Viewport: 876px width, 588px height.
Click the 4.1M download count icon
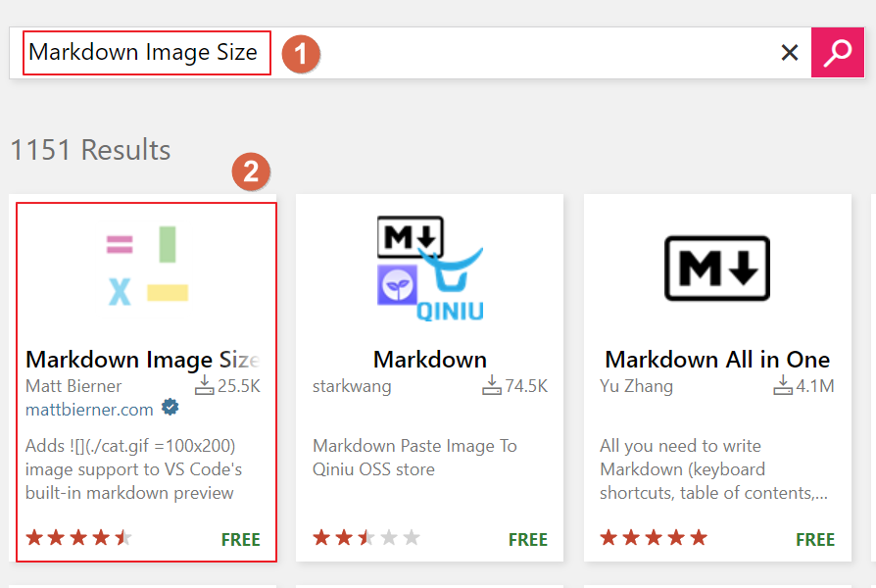click(x=783, y=385)
